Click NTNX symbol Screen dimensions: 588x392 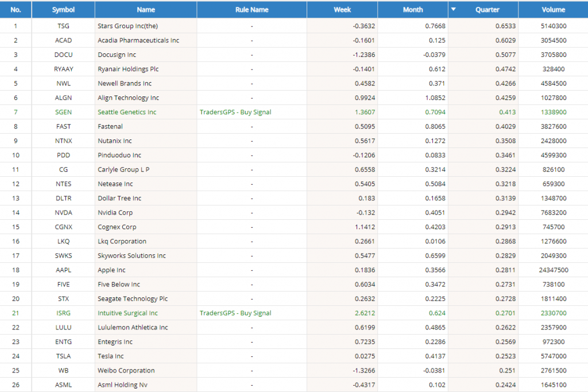click(x=63, y=141)
